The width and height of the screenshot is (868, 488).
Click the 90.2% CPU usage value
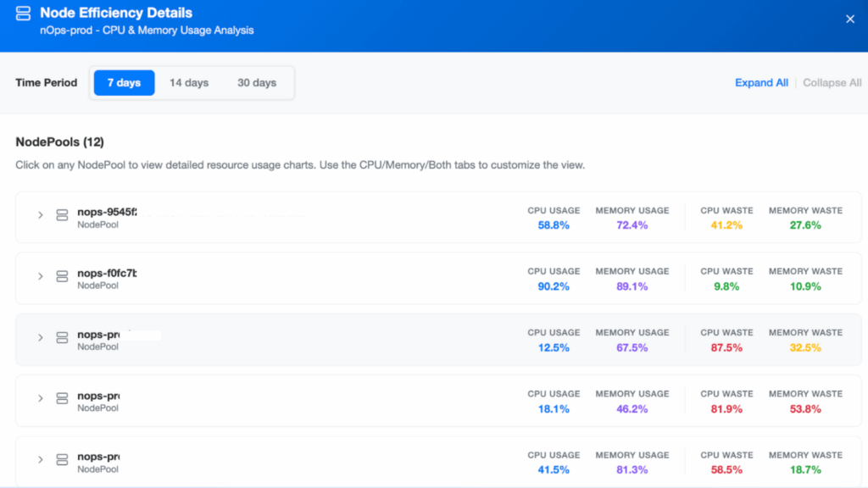coord(554,286)
